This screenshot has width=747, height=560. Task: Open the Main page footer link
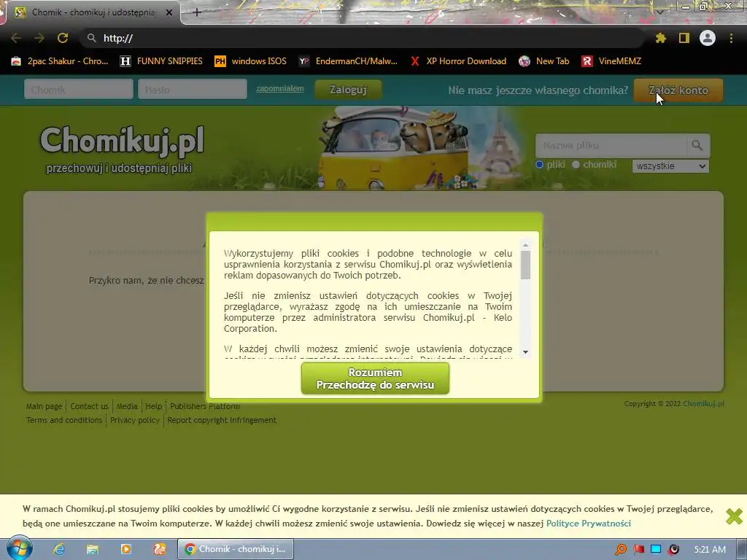click(44, 406)
